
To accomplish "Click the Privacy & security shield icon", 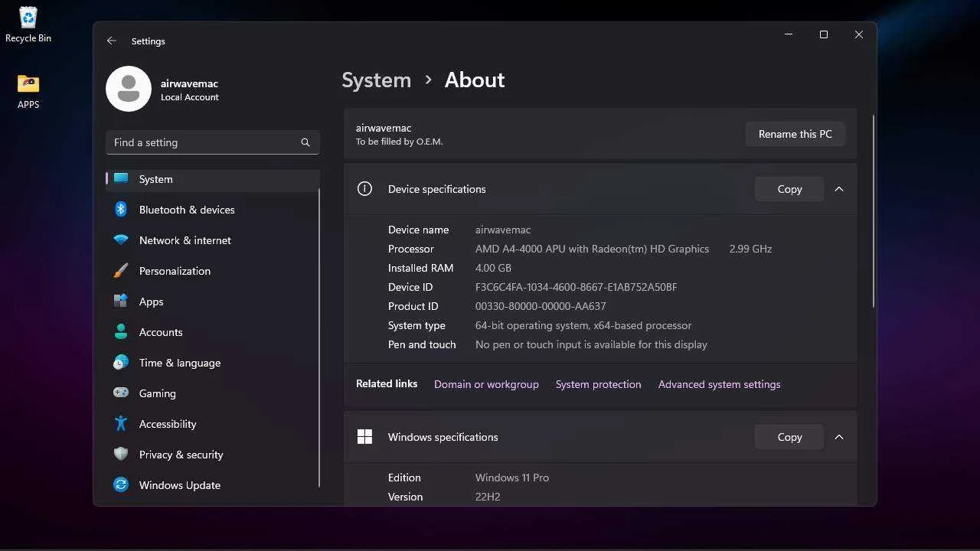I will point(121,455).
